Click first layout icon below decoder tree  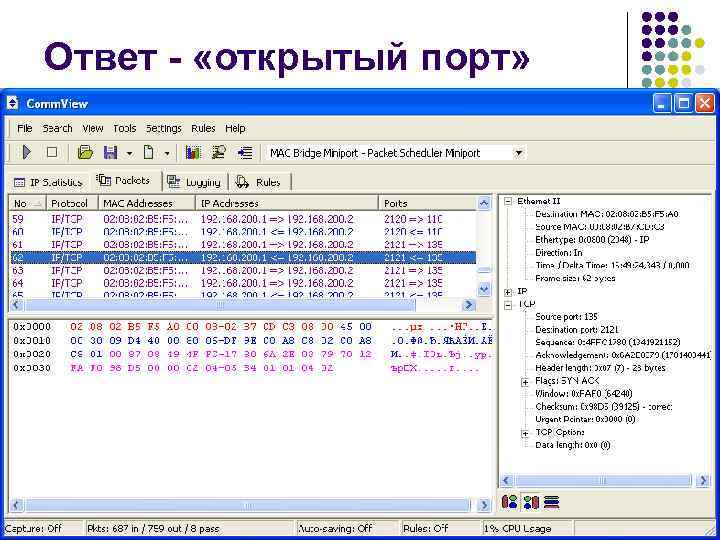(510, 502)
